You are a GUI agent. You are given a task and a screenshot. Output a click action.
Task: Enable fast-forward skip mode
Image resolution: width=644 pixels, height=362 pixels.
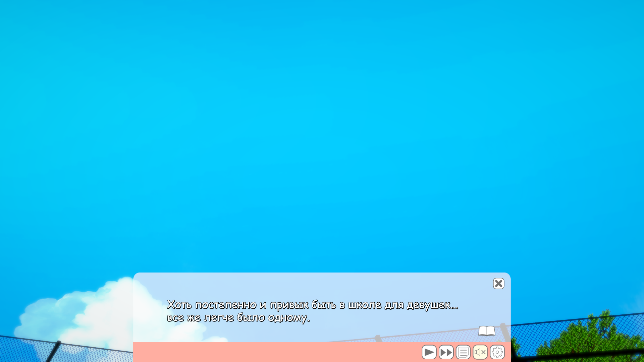click(x=446, y=352)
